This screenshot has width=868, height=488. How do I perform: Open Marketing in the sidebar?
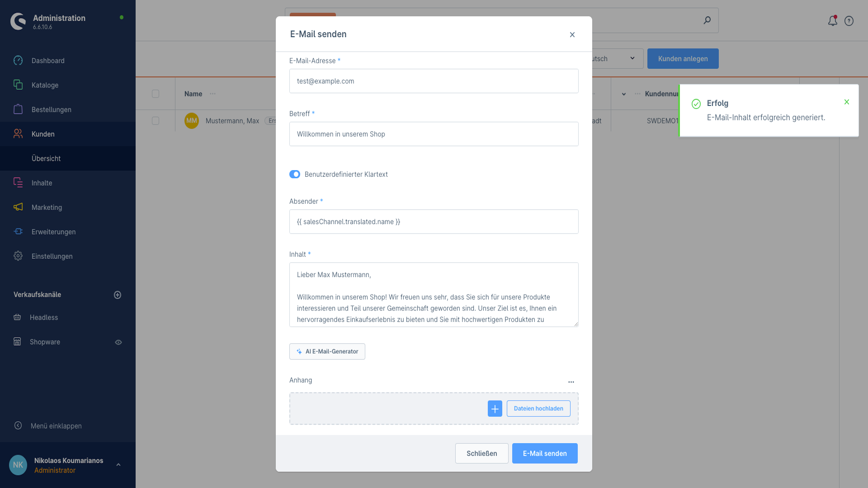coord(47,207)
